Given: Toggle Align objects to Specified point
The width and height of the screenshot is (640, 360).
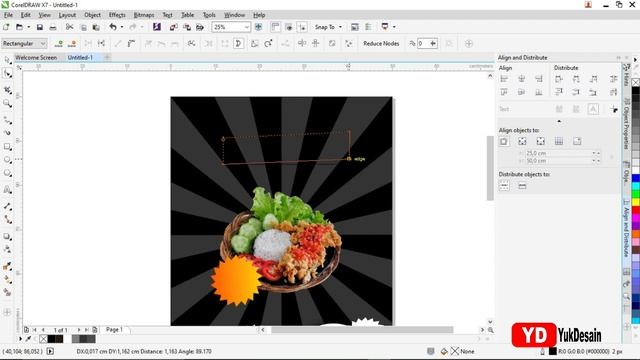Looking at the screenshot, I should point(577,141).
